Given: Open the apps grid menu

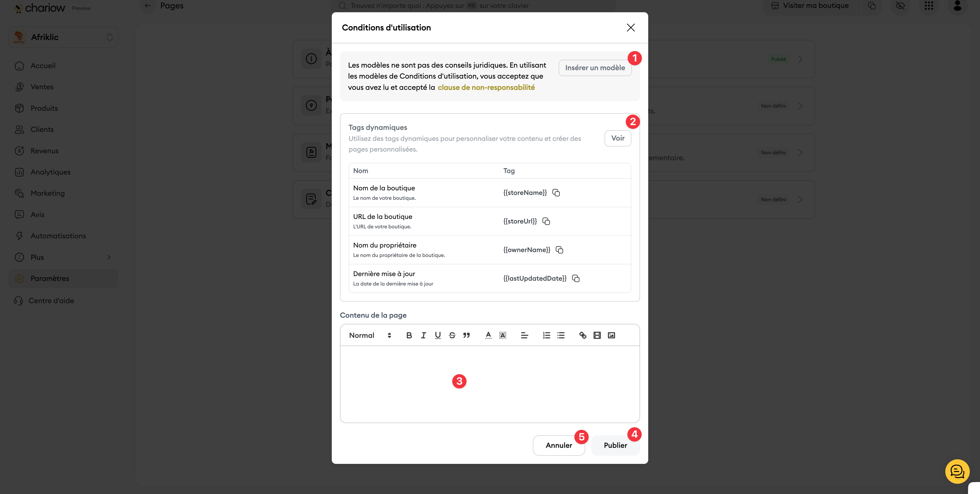Looking at the screenshot, I should [x=929, y=6].
